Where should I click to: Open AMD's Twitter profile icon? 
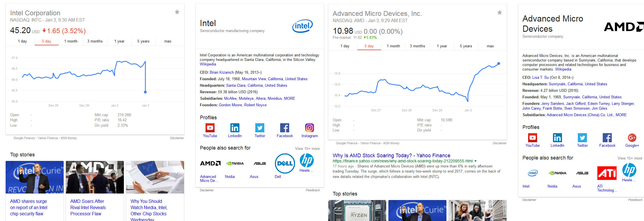[x=582, y=138]
